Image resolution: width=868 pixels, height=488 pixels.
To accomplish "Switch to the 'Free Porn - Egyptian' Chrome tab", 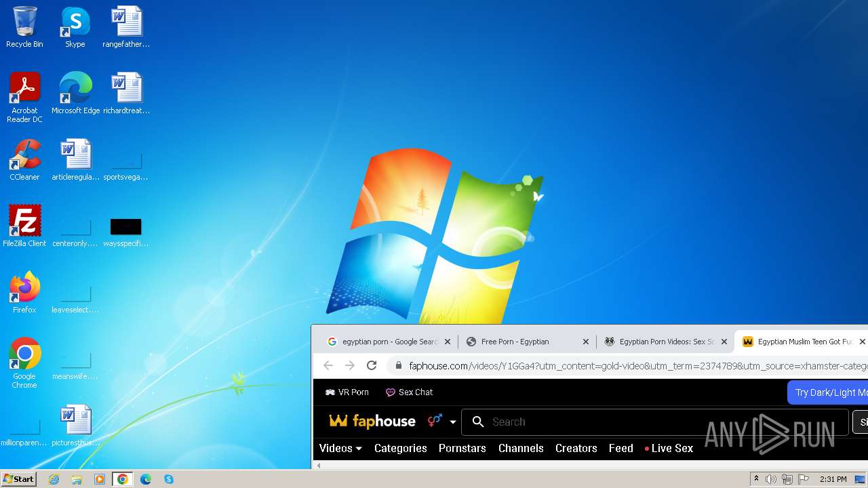I will point(526,342).
